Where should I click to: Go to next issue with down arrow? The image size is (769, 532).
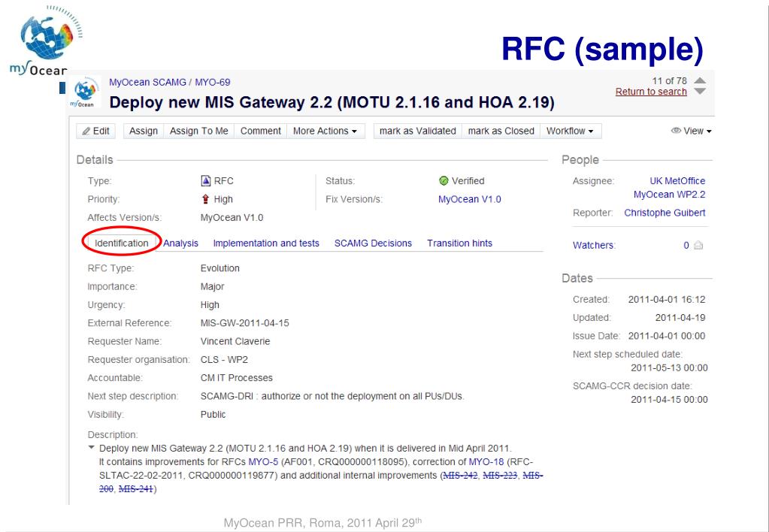coord(700,91)
